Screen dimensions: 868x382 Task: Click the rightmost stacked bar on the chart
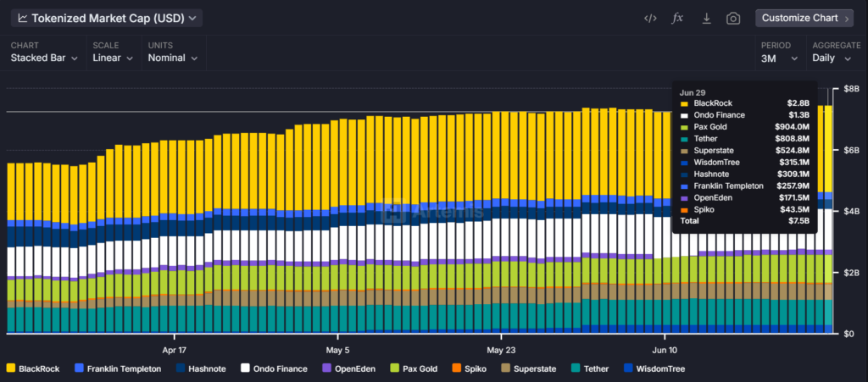point(828,219)
